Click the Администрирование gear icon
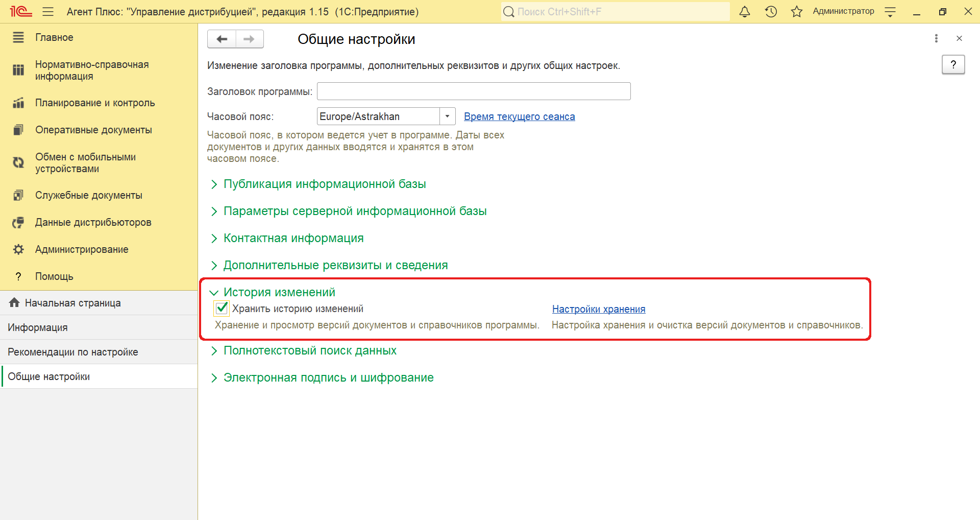Viewport: 980px width, 520px height. (18, 249)
